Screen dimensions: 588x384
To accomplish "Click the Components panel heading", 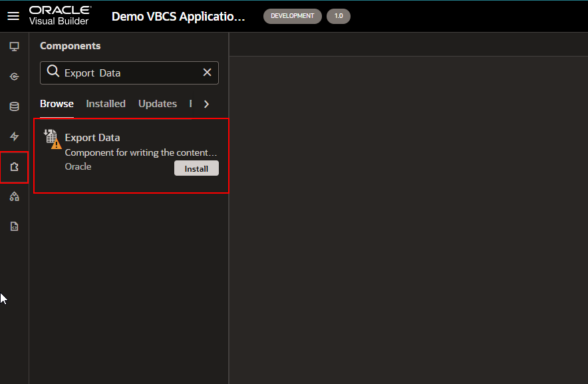I will point(70,46).
